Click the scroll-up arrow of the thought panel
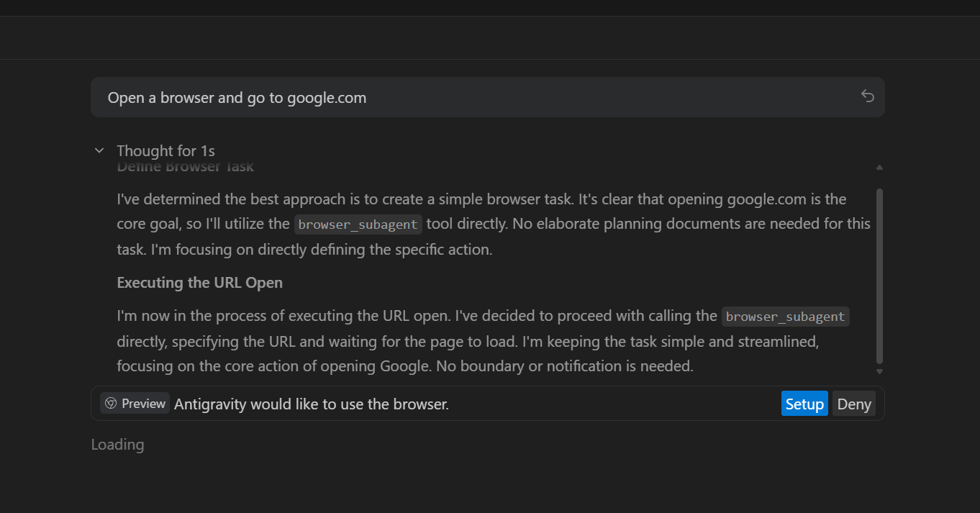The image size is (980, 513). tap(879, 168)
